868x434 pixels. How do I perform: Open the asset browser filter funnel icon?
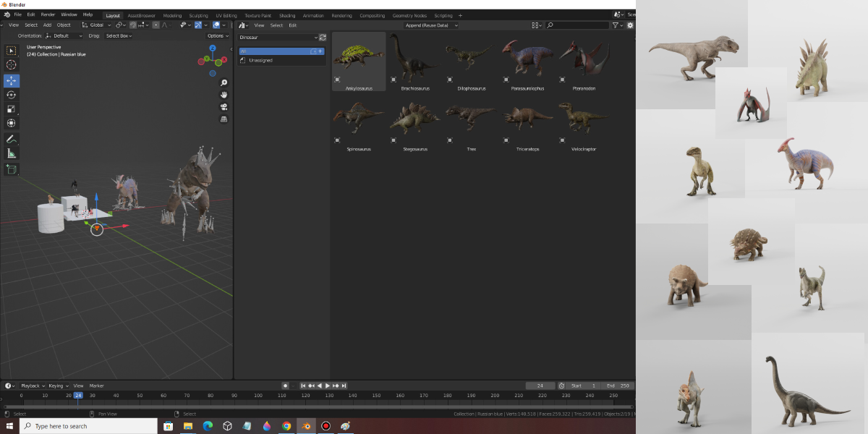click(x=614, y=25)
